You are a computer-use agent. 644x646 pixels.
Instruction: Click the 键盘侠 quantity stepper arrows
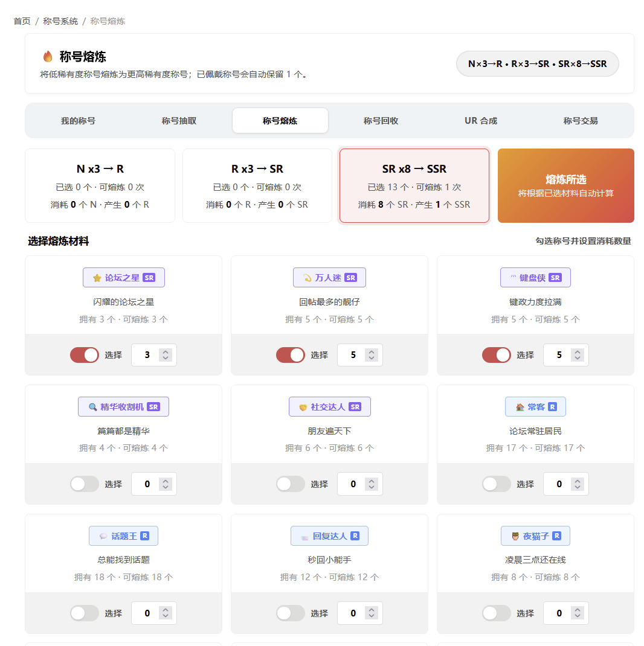[x=577, y=355]
